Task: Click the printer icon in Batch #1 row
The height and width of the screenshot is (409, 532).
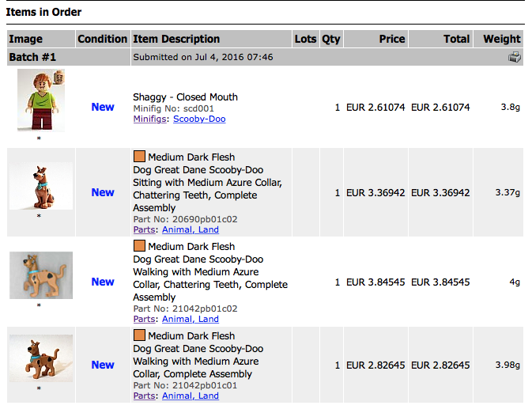Action: coord(515,57)
